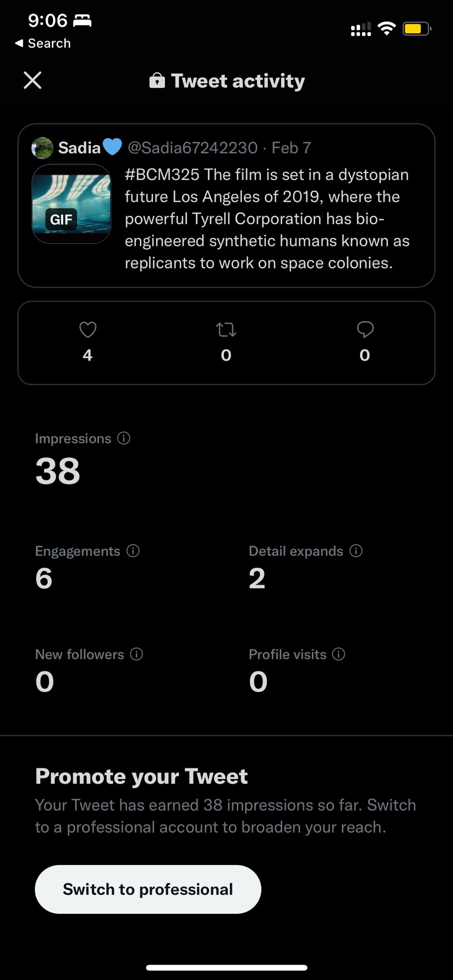Open info icon beside Impressions

pyautogui.click(x=124, y=438)
